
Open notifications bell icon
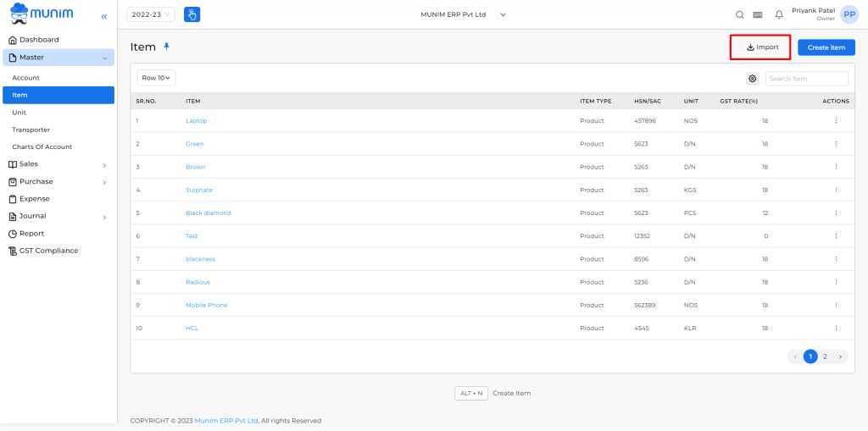779,15
